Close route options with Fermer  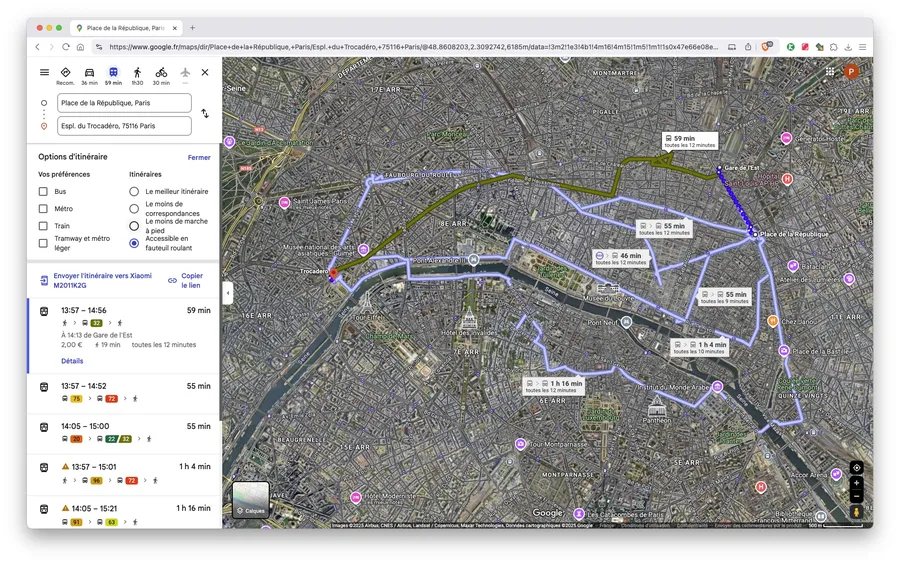pos(199,157)
